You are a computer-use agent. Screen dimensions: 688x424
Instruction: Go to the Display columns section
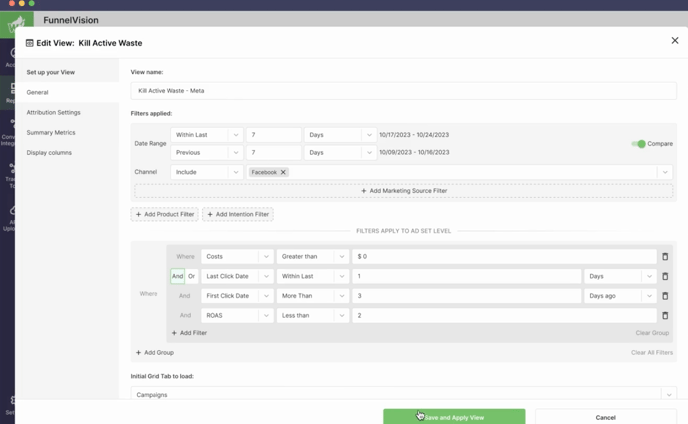click(49, 153)
